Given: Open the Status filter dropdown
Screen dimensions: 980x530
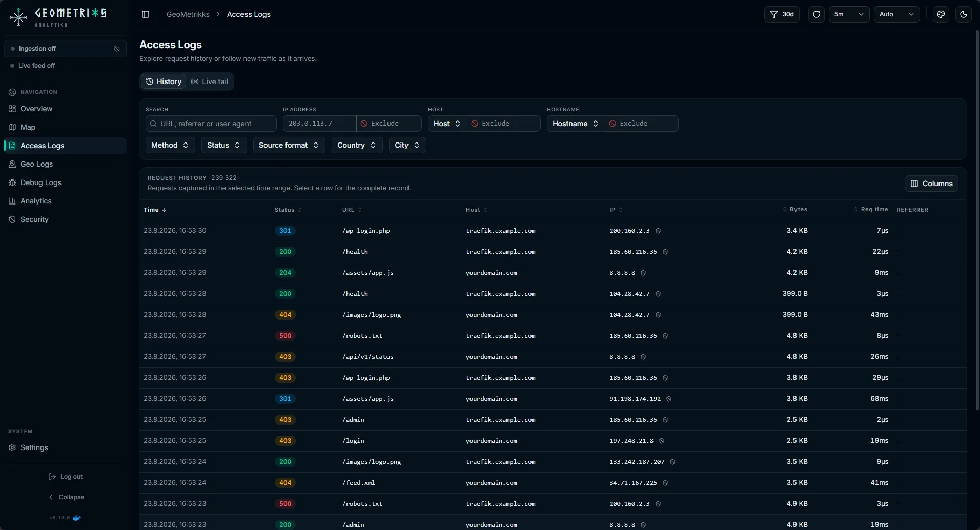Looking at the screenshot, I should (x=223, y=145).
